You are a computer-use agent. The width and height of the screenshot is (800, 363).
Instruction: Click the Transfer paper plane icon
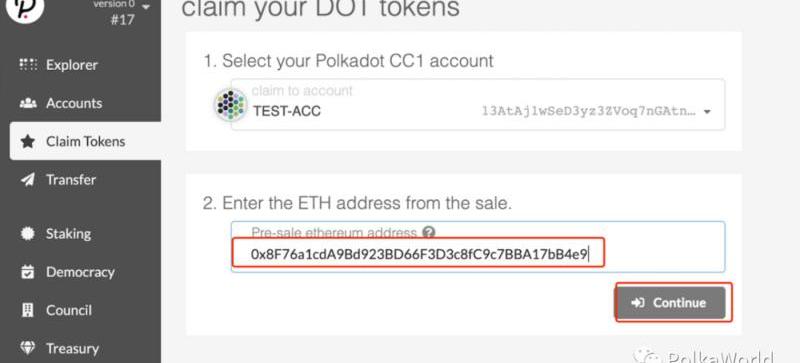pyautogui.click(x=28, y=180)
